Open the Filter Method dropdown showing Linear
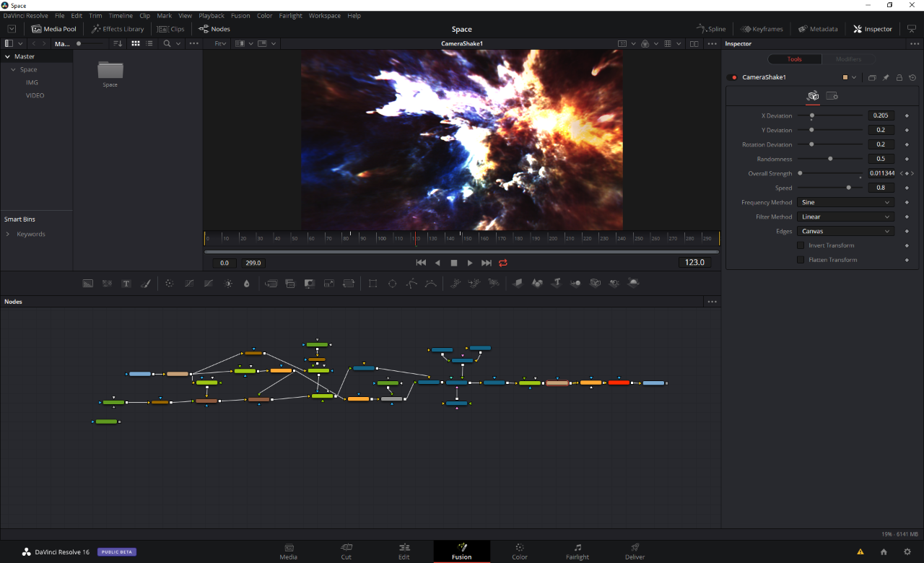924x563 pixels. [845, 217]
